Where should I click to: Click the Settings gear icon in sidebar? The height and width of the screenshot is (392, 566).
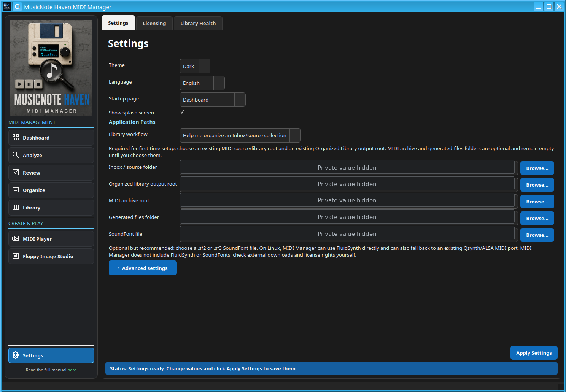click(16, 355)
